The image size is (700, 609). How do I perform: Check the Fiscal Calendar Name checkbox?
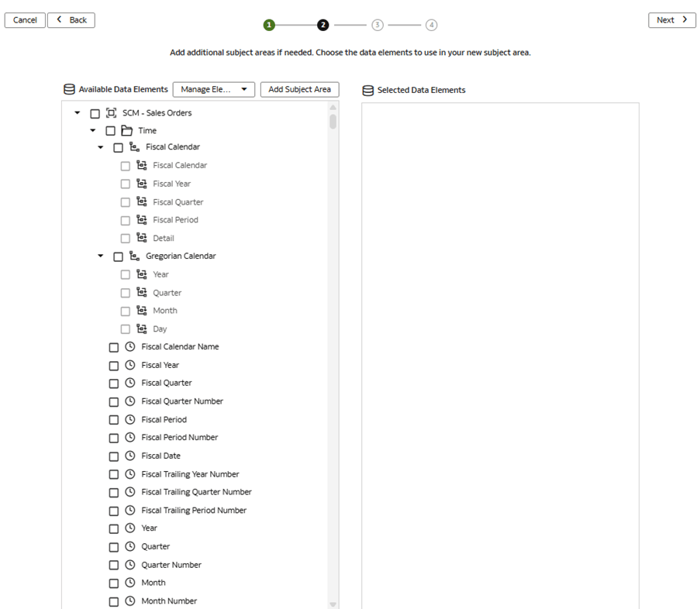(x=113, y=347)
